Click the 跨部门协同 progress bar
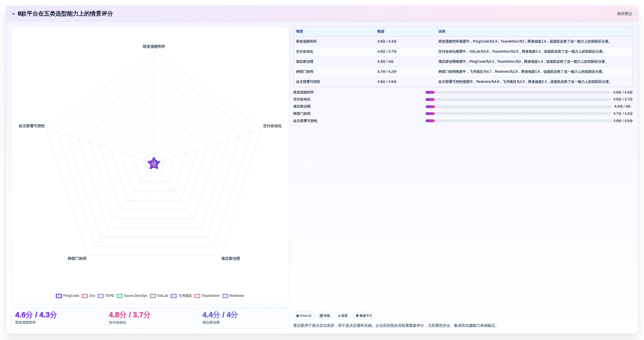 point(518,114)
